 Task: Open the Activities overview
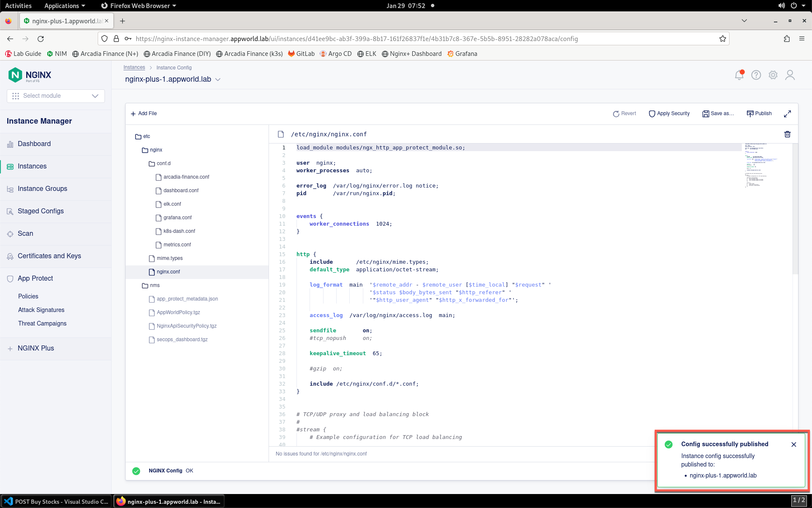coord(18,6)
